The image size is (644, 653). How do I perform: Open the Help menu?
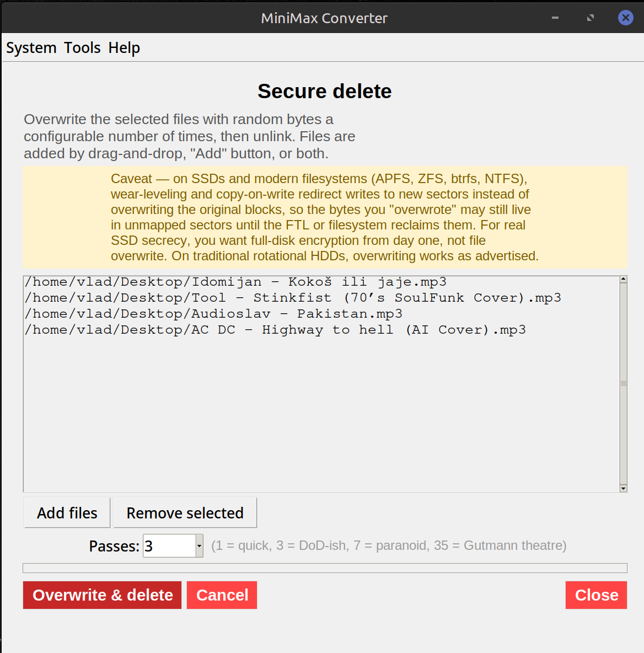(124, 47)
